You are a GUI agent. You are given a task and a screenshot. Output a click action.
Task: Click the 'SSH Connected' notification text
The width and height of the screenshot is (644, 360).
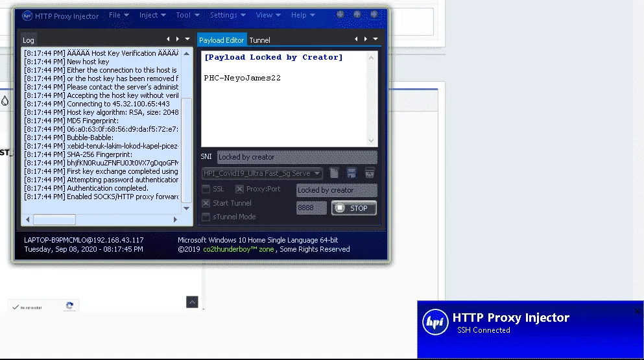point(484,330)
